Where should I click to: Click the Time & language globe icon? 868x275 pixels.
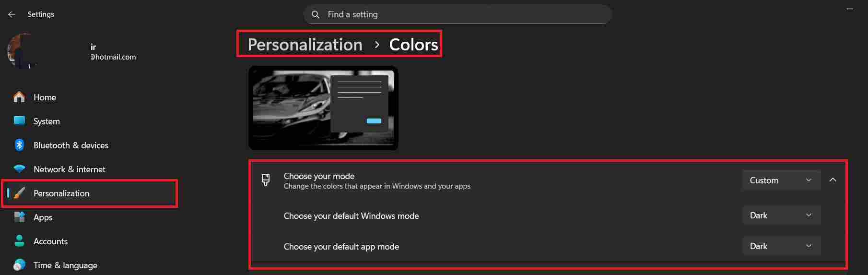coord(19,265)
